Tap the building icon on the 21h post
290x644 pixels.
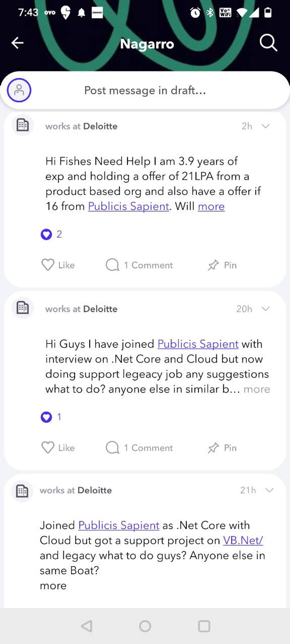click(x=22, y=491)
